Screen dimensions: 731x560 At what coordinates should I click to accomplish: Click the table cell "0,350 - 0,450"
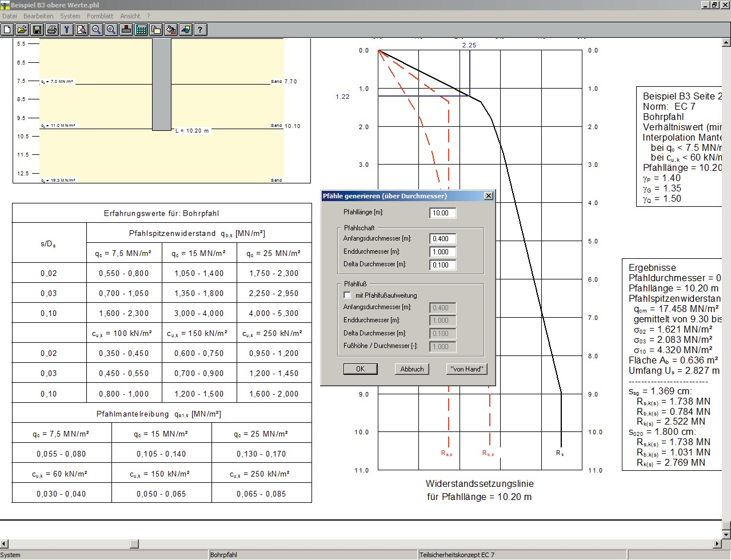point(124,353)
